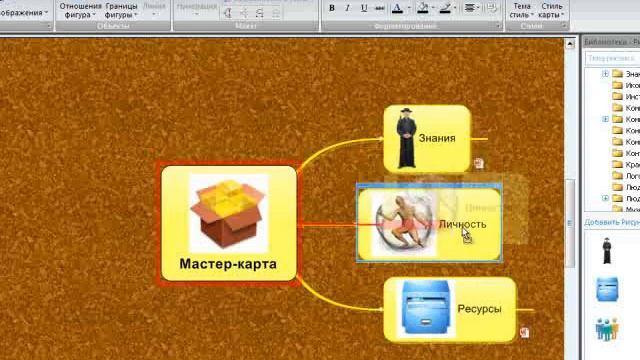This screenshot has height=360, width=640.
Task: Click the canvas scrollbar up arrow
Action: 570,43
